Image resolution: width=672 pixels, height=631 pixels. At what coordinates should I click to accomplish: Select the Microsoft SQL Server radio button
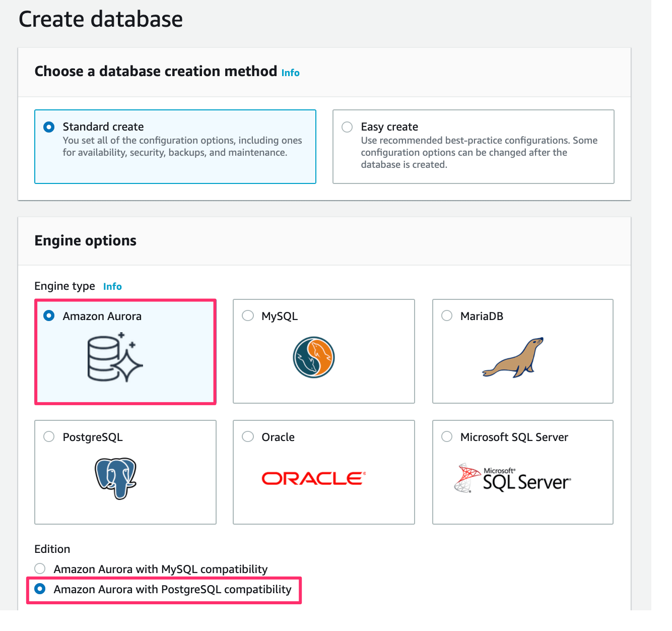point(446,436)
